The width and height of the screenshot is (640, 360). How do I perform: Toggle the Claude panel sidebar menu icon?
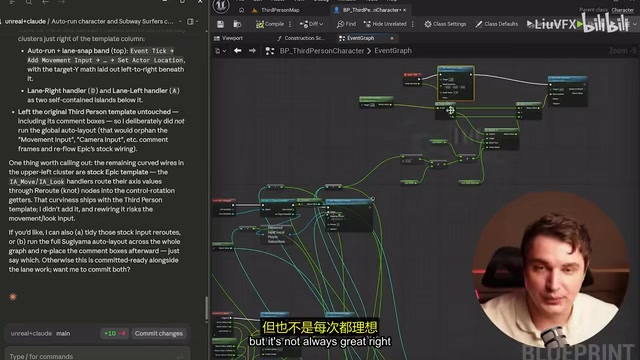tap(12, 2)
